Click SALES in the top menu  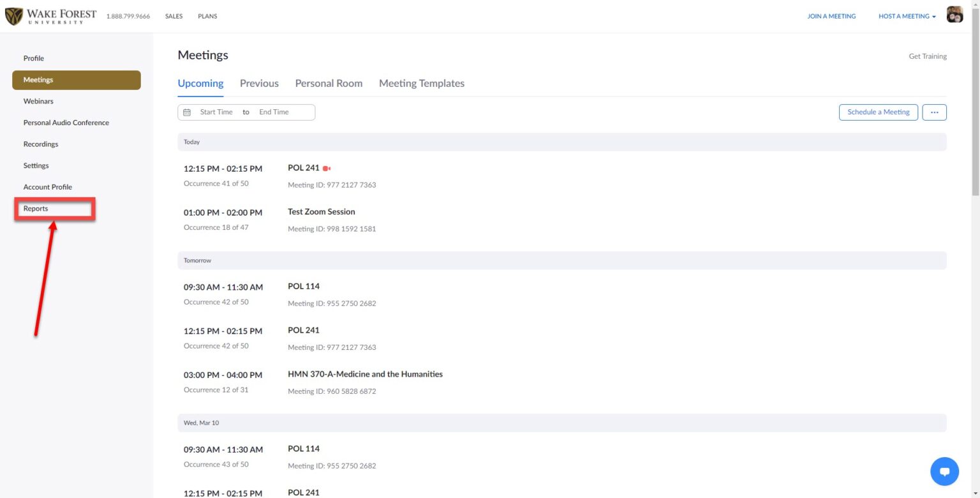click(173, 16)
